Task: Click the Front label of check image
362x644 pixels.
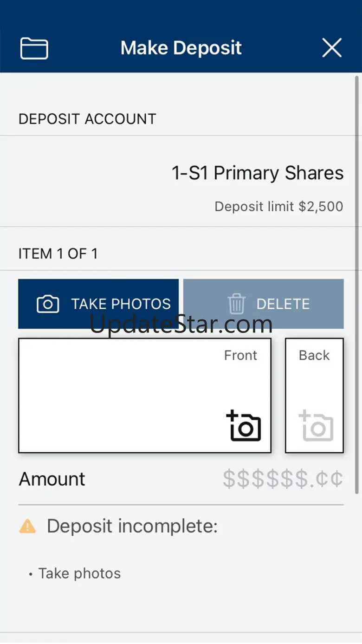Action: (x=240, y=356)
